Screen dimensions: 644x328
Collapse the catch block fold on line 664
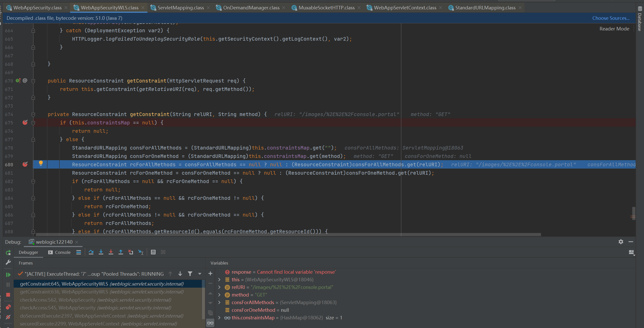click(33, 31)
